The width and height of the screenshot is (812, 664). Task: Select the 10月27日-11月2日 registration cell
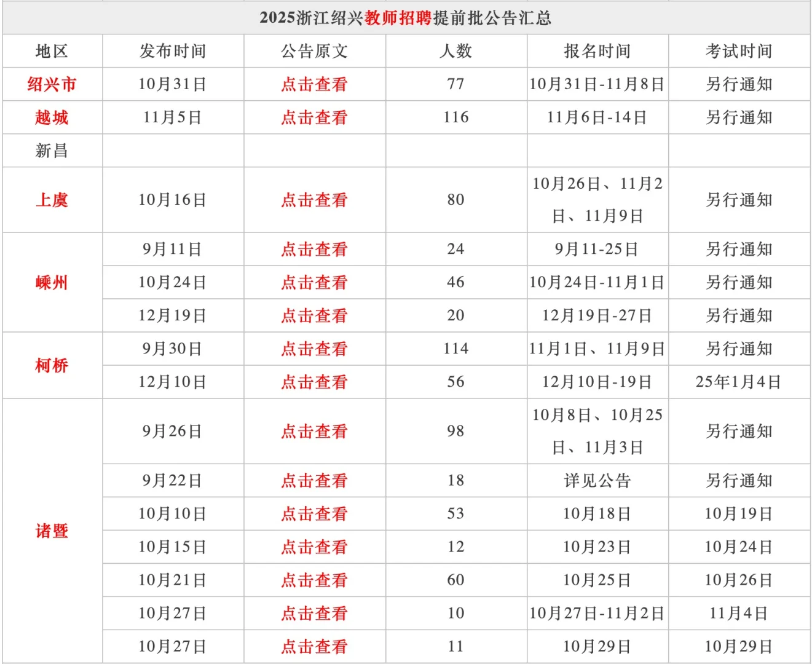597,613
